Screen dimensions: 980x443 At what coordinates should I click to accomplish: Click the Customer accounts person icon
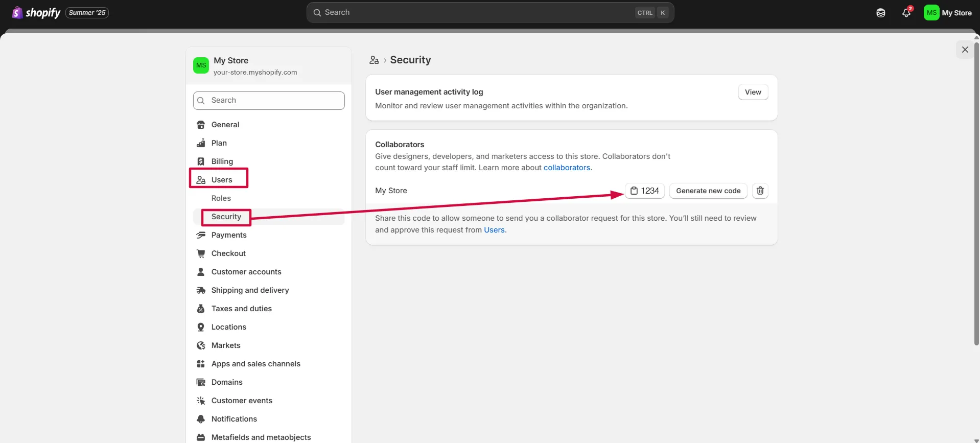[201, 272]
